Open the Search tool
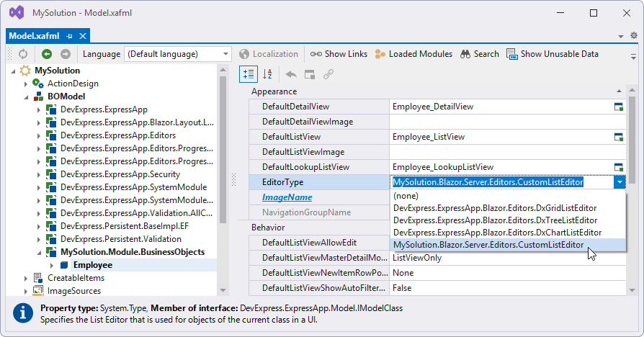Viewport: 644px width, 337px height. [479, 54]
